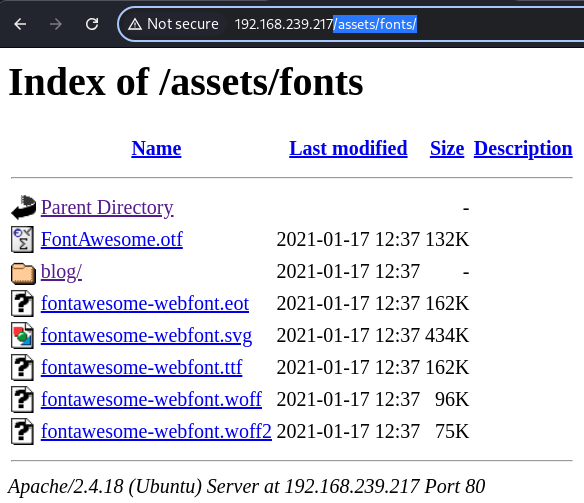Click the FontAwesome.otf file icon
584x503 pixels.
point(22,239)
